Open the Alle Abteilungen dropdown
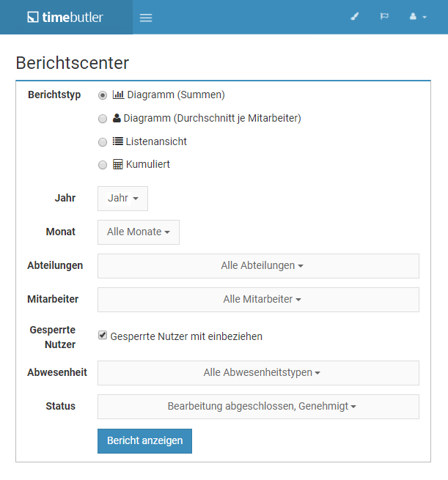448x480 pixels. click(258, 266)
